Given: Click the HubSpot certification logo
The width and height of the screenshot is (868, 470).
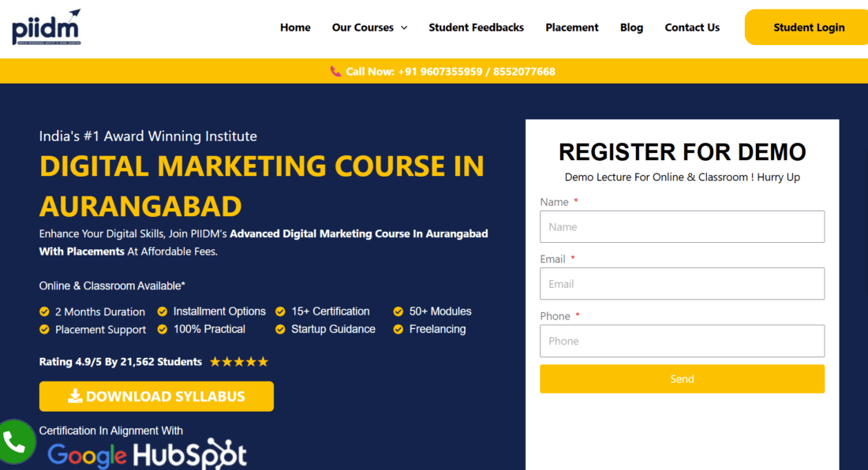Looking at the screenshot, I should pyautogui.click(x=189, y=455).
